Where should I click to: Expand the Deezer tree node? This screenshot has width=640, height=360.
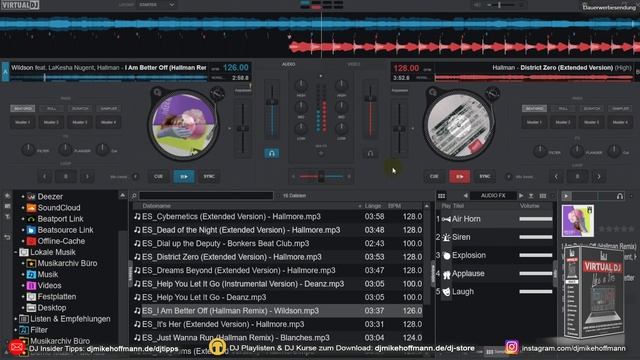point(23,197)
